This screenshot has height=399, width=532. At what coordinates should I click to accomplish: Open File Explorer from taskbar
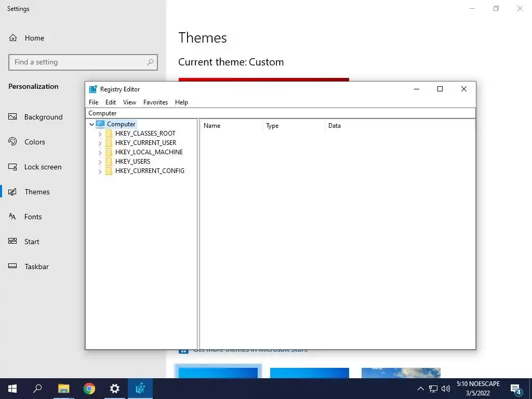pos(63,389)
